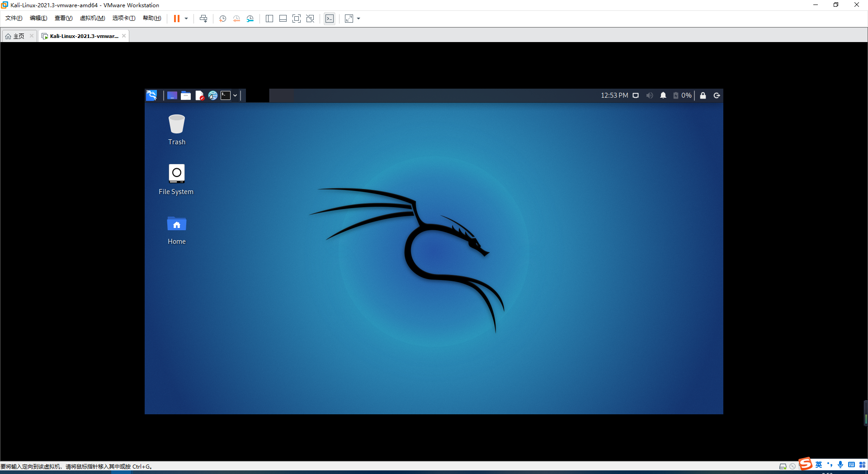This screenshot has width=868, height=474.
Task: Launch the web browser from the Kali panel
Action: coord(212,95)
